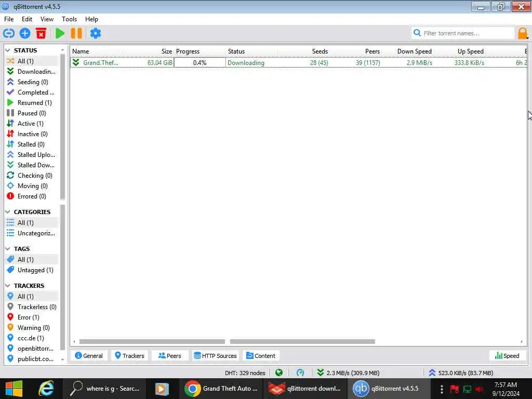Select the Checking (0) filter
The height and width of the screenshot is (399, 532).
[x=32, y=176]
